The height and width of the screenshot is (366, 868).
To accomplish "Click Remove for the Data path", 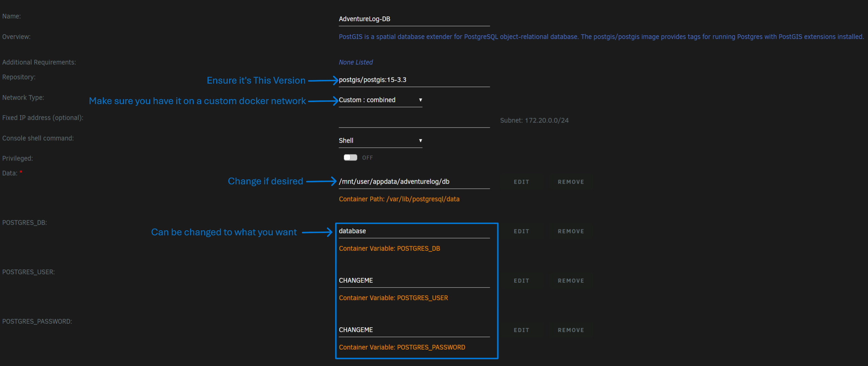I will click(x=570, y=182).
